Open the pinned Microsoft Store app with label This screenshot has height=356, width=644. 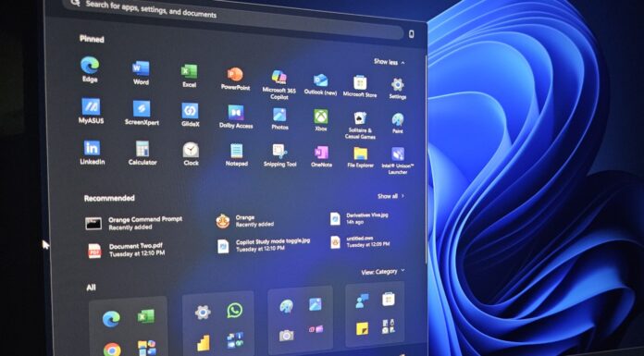point(360,86)
